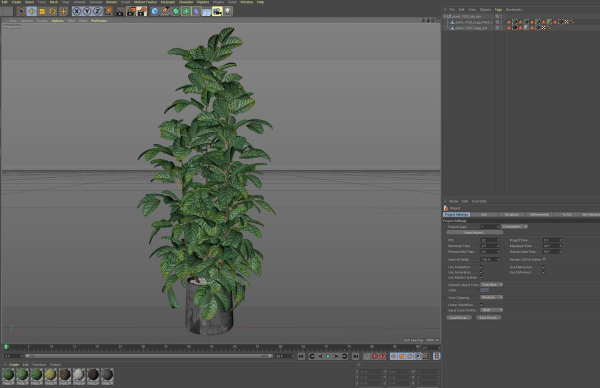600x388 pixels.
Task: Activate the Rotate tool
Action: [52, 11]
